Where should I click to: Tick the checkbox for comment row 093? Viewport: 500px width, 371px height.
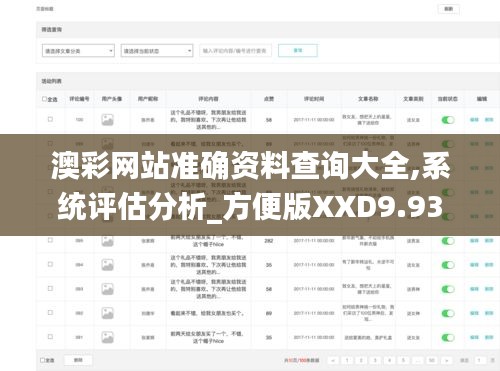click(x=50, y=288)
